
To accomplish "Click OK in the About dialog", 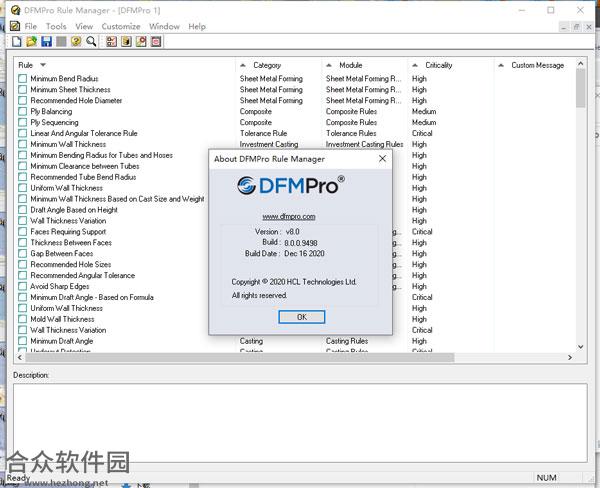I will (x=302, y=317).
